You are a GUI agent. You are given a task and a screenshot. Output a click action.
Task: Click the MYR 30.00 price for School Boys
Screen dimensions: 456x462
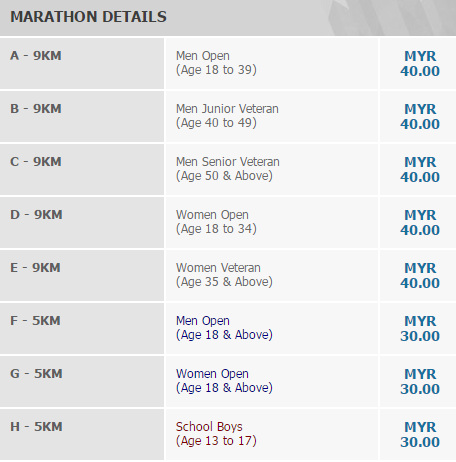click(x=420, y=434)
